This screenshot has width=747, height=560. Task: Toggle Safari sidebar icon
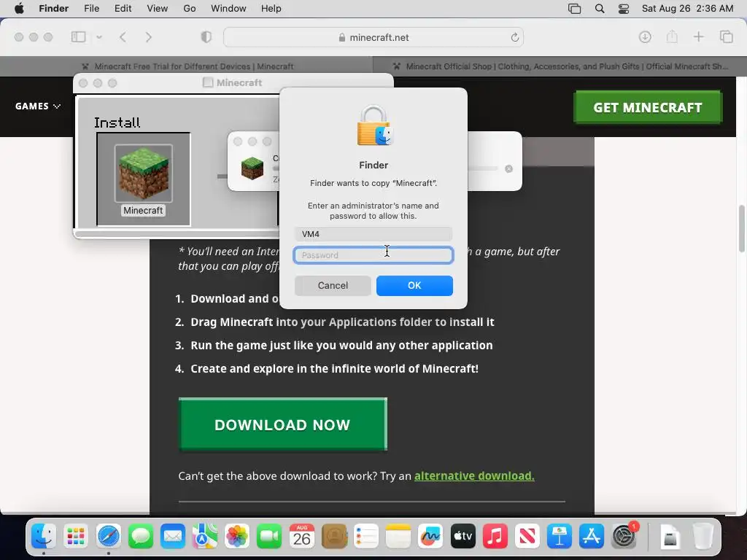78,37
